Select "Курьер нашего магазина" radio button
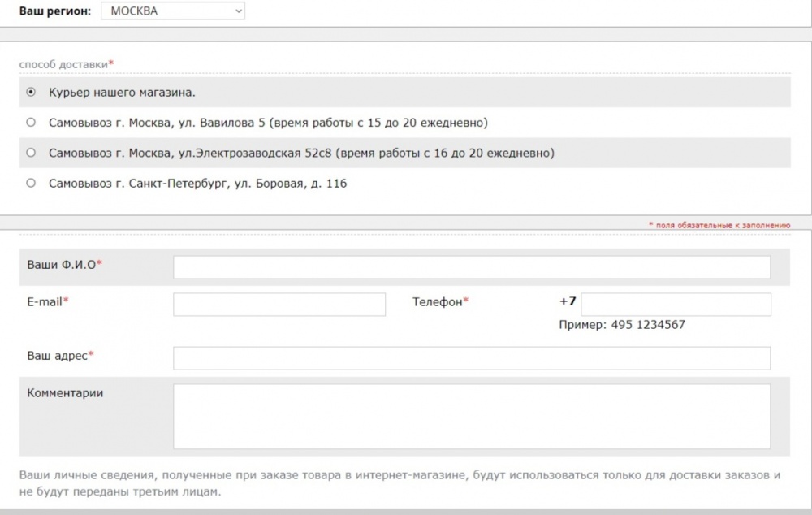The width and height of the screenshot is (812, 515). (x=31, y=93)
